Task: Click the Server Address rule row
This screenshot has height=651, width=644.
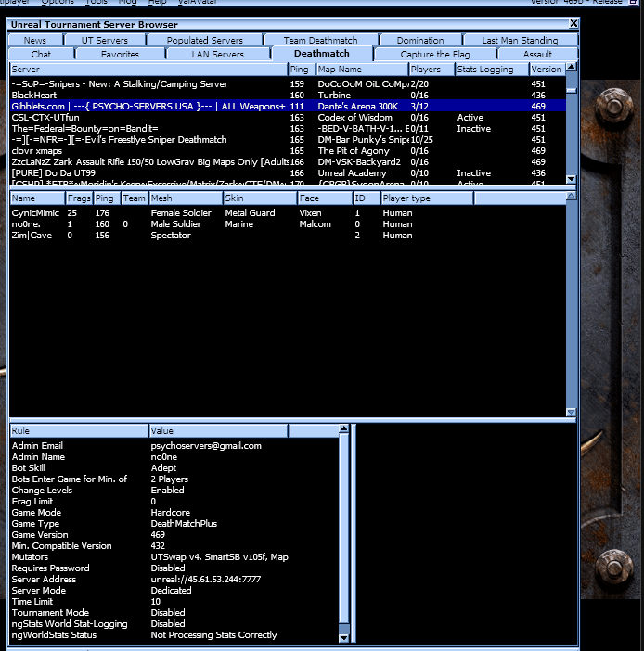Action: [x=174, y=580]
